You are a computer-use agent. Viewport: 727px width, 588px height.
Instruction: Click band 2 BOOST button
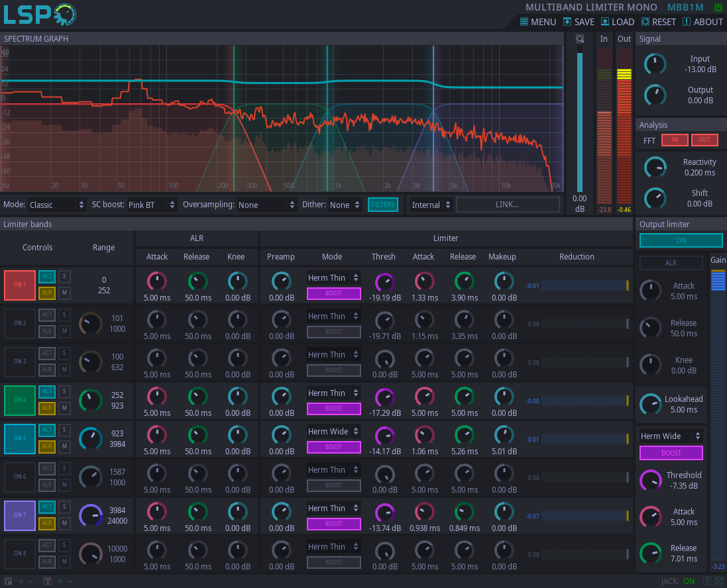coord(333,332)
